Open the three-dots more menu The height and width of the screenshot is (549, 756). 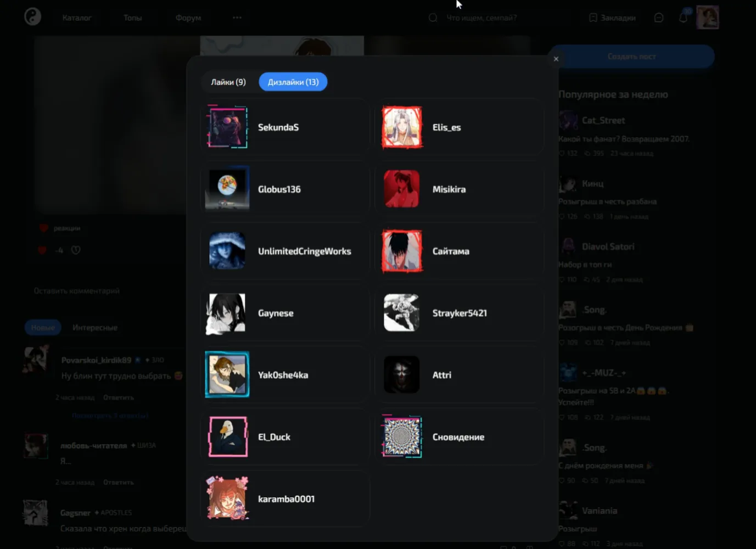tap(237, 18)
